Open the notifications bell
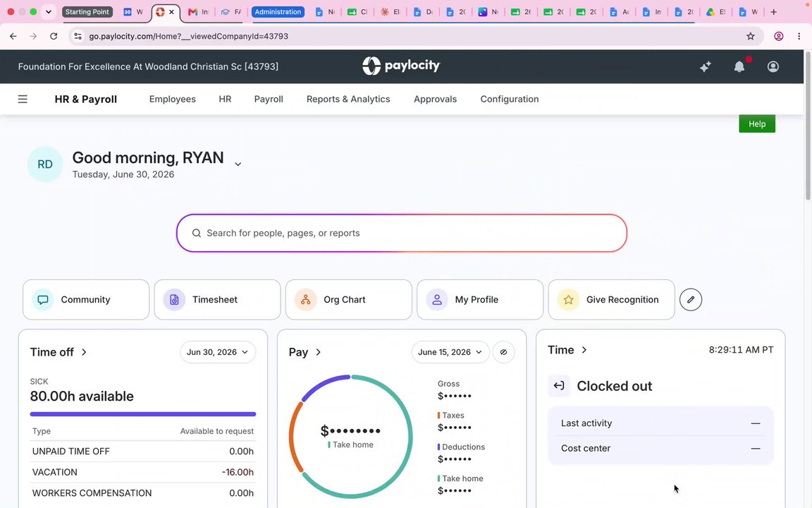 coord(739,66)
